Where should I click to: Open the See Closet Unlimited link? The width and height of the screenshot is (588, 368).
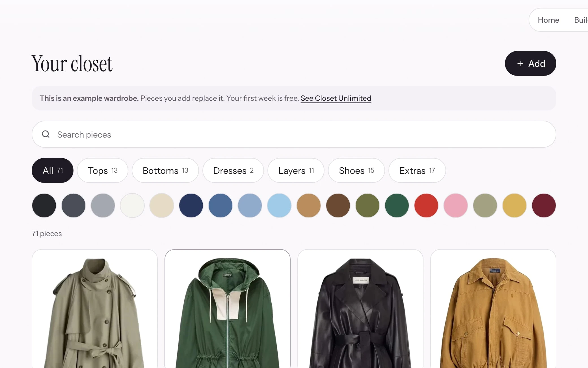pyautogui.click(x=336, y=98)
